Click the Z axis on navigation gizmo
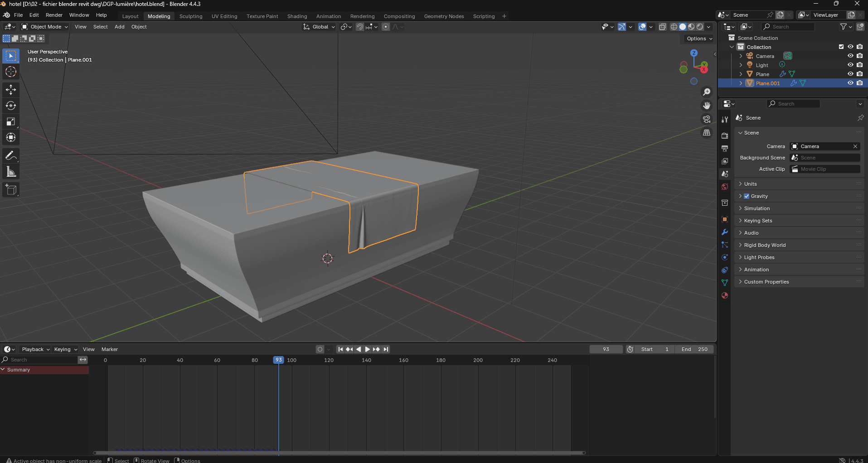868x463 pixels. click(x=694, y=53)
